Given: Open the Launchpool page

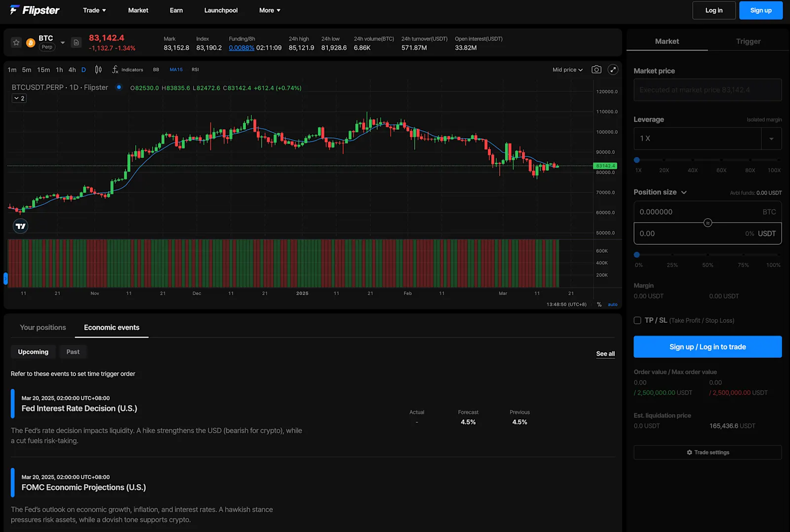Looking at the screenshot, I should (221, 10).
